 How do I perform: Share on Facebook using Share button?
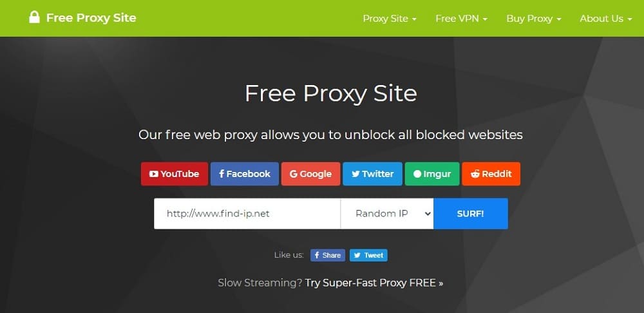click(328, 255)
